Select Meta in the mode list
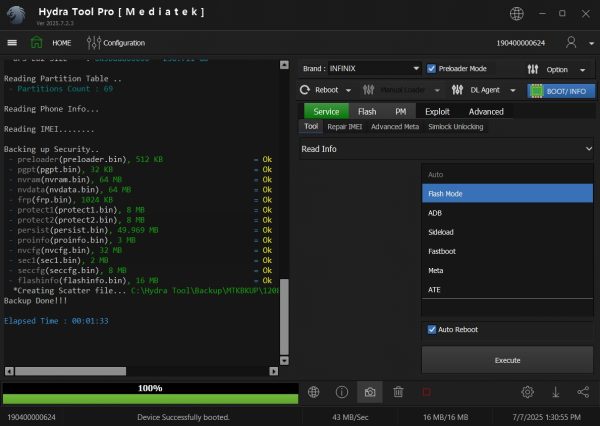Screen dimensions: 600x426 coord(507,270)
